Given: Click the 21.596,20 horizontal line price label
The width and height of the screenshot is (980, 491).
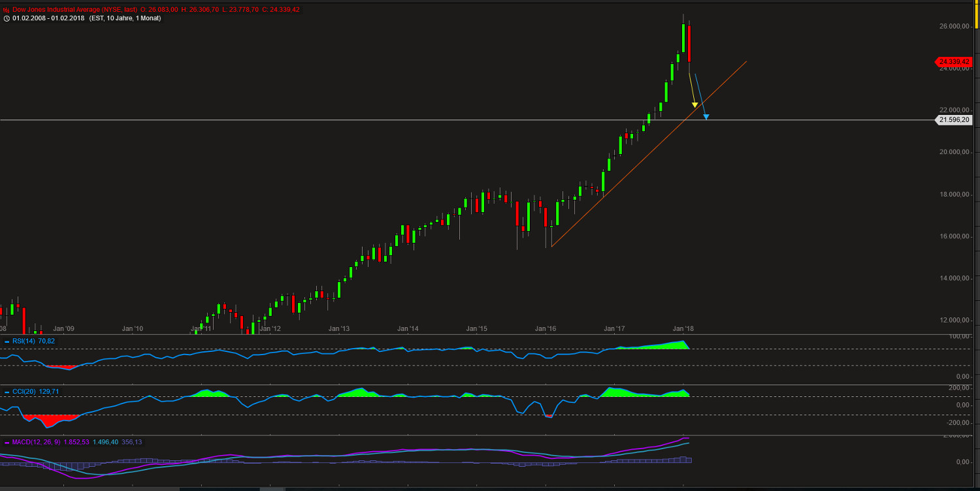Looking at the screenshot, I should (x=955, y=119).
